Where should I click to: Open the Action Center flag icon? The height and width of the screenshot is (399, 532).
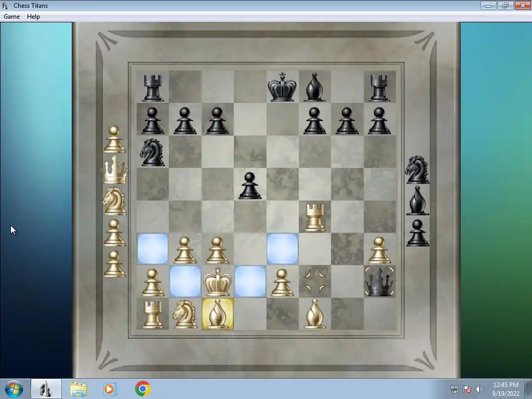[467, 389]
